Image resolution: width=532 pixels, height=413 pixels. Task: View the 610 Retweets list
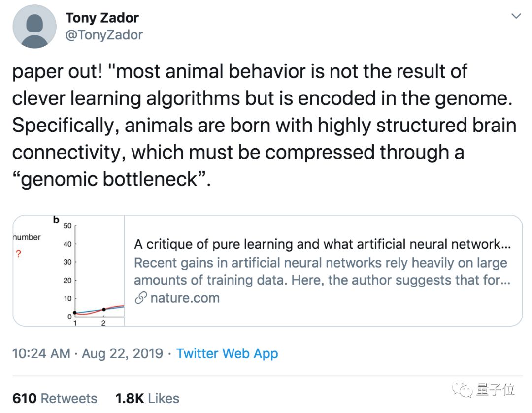click(55, 398)
